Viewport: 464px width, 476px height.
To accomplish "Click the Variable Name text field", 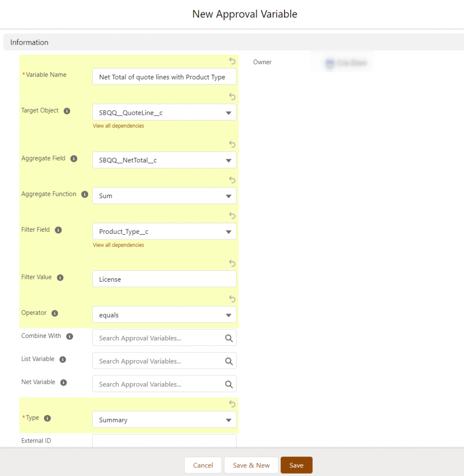I will tap(164, 77).
